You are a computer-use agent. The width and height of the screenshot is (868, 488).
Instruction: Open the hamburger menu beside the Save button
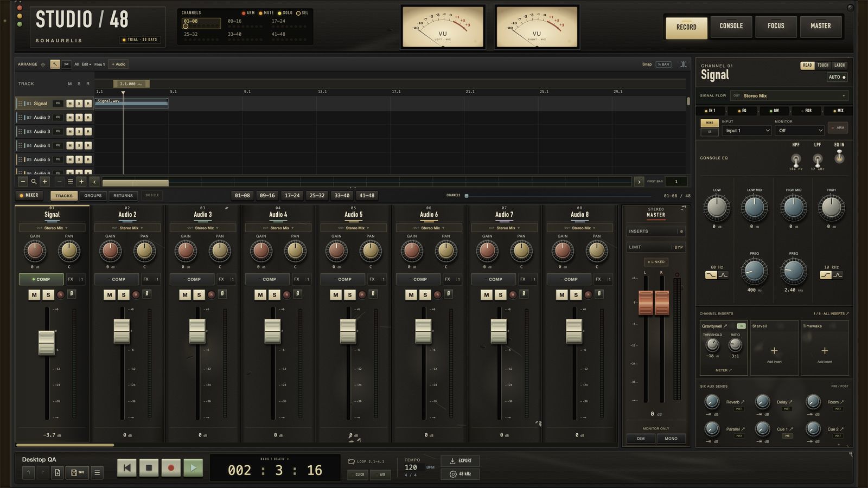(x=97, y=472)
